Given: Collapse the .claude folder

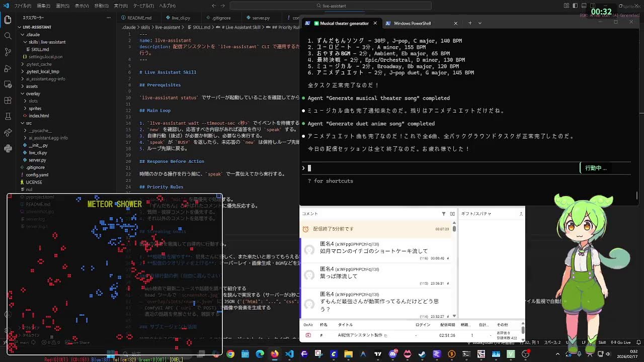Looking at the screenshot, I should (x=33, y=35).
